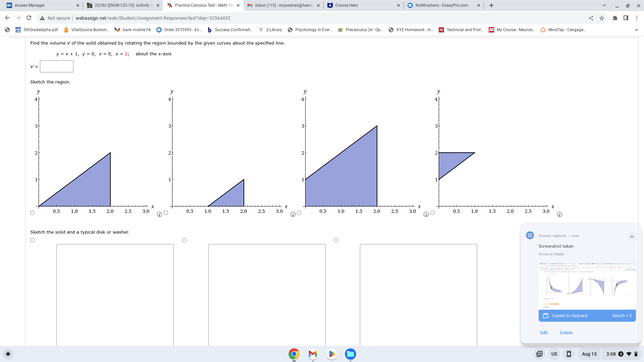Launch Gmail from the shelf
Screen dimensions: 644x362
[313, 354]
